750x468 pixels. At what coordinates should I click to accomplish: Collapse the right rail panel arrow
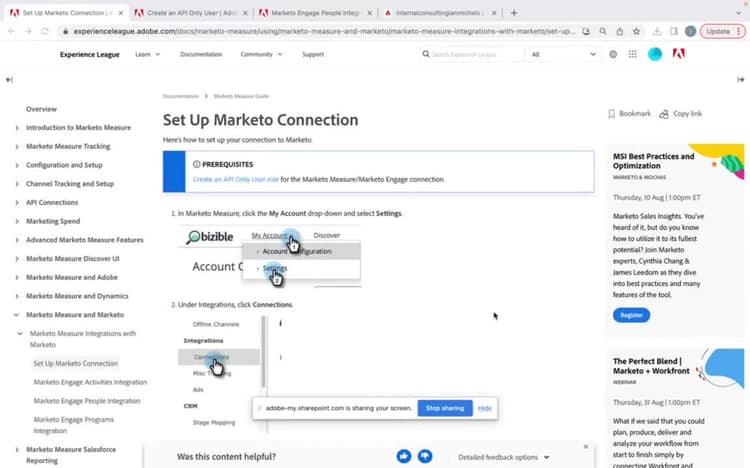click(740, 79)
